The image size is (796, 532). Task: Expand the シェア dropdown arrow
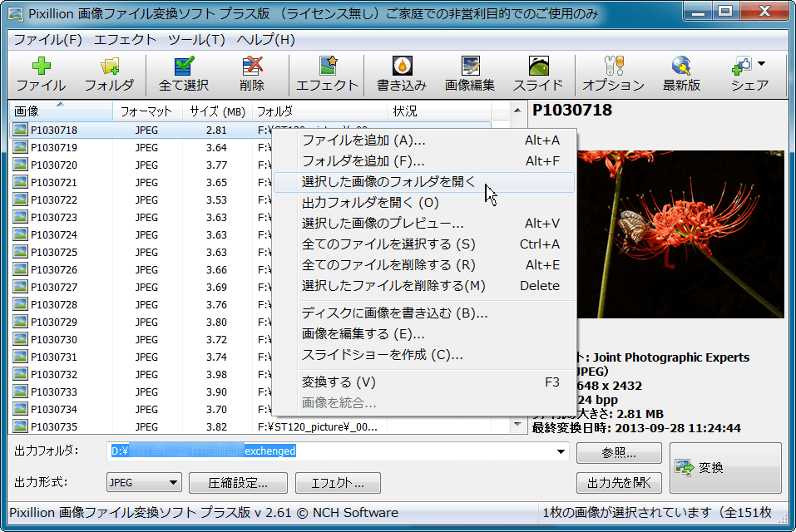761,63
